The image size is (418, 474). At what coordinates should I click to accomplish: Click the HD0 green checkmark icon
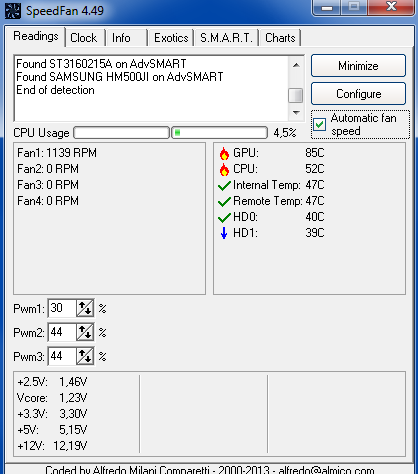224,217
